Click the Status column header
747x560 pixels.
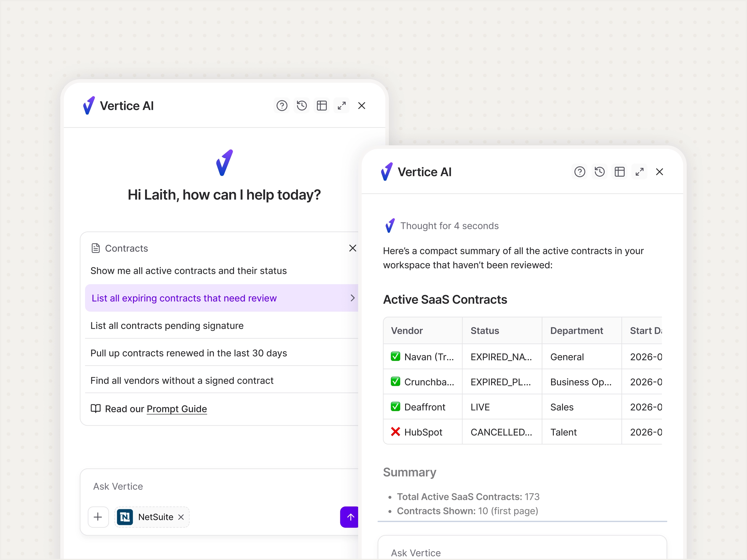[x=502, y=331]
